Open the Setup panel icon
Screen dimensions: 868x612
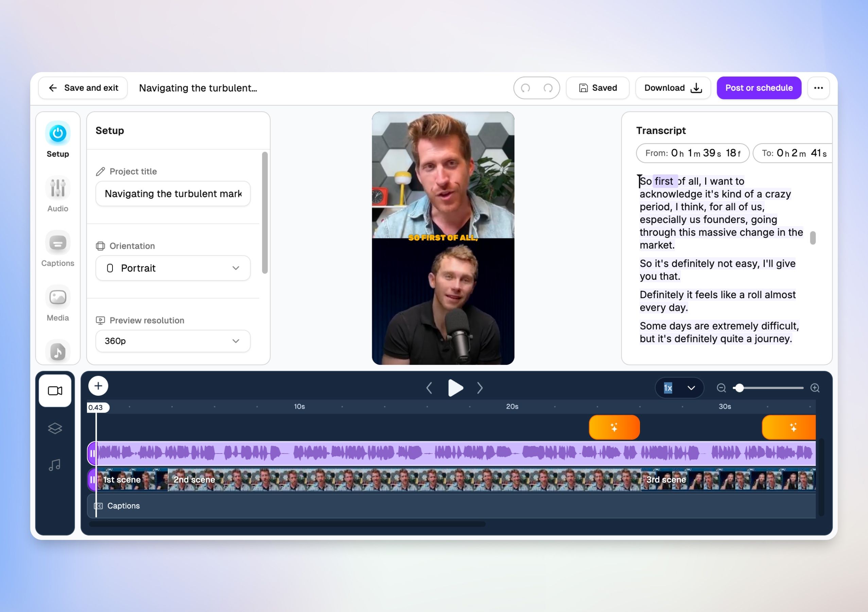coord(58,133)
